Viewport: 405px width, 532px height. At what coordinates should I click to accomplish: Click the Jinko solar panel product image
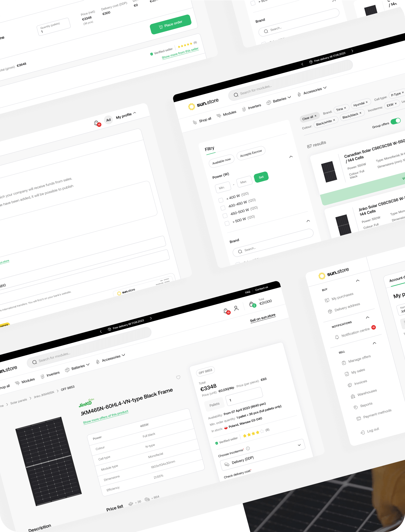pos(48,461)
